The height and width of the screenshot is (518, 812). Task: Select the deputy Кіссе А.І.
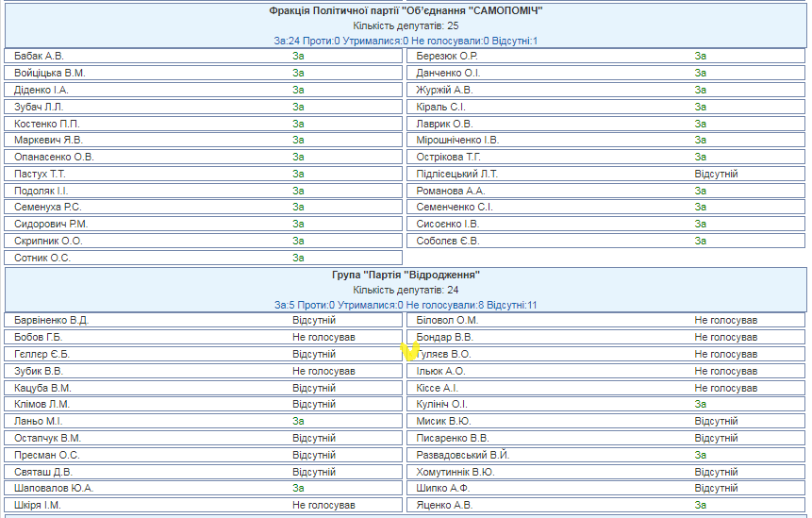[x=437, y=388]
